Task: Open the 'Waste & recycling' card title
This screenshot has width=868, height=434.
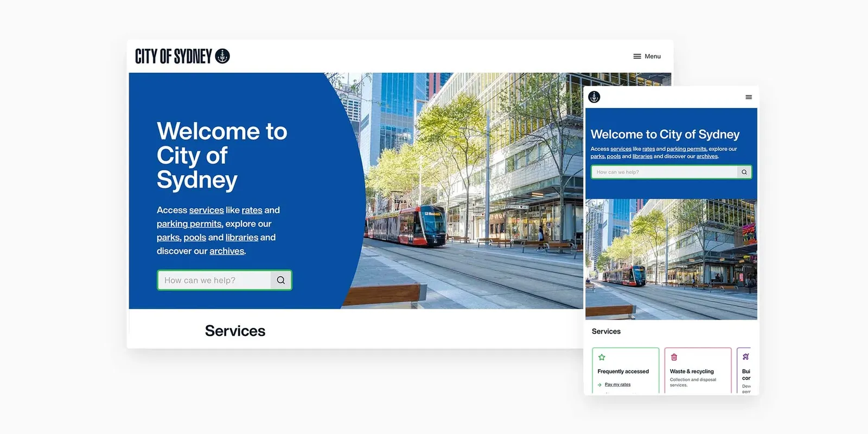Action: (692, 372)
